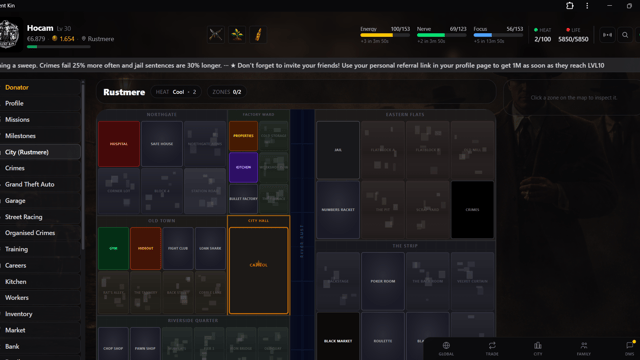Click the bullet icon in header

258,35
